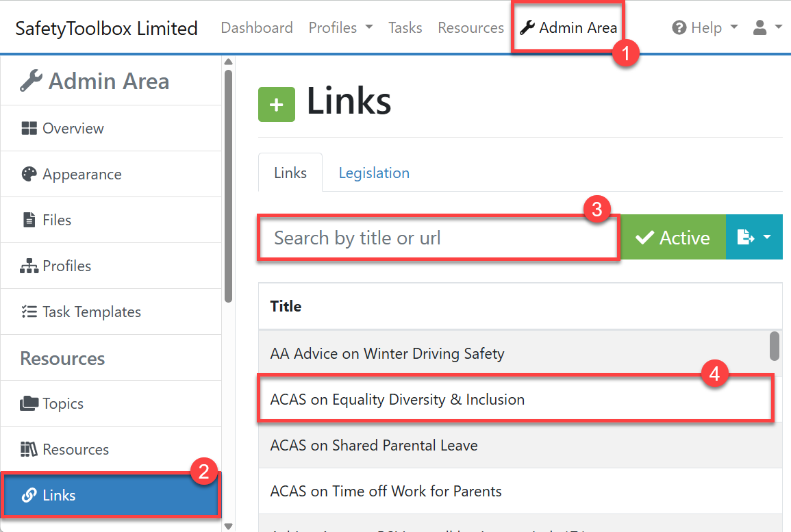Image resolution: width=791 pixels, height=532 pixels.
Task: Click the Topics folder icon
Action: pos(29,404)
